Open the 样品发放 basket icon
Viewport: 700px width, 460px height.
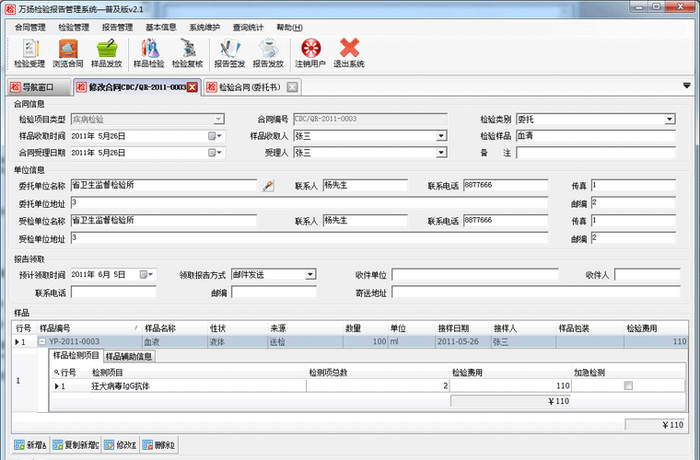coord(107,53)
